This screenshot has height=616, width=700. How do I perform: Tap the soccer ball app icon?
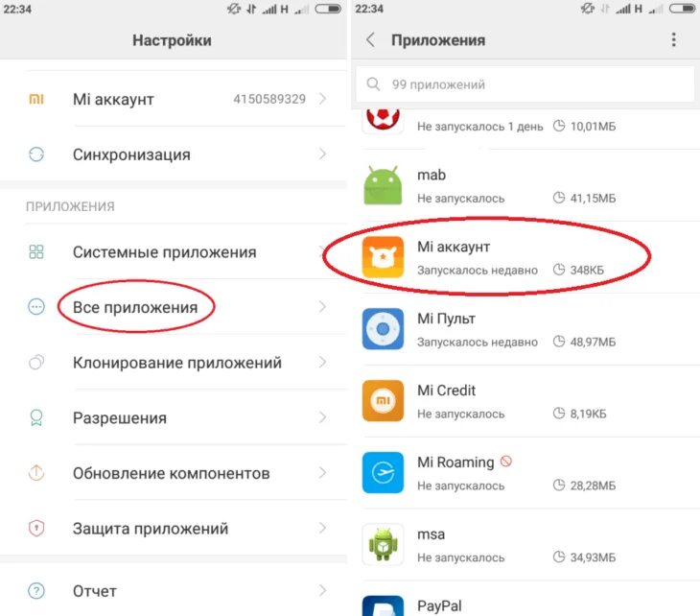click(383, 120)
